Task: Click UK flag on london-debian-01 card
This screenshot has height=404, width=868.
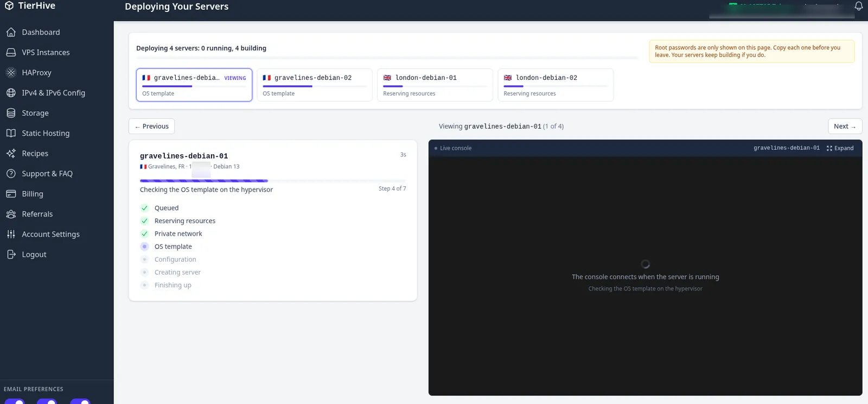Action: click(x=387, y=78)
